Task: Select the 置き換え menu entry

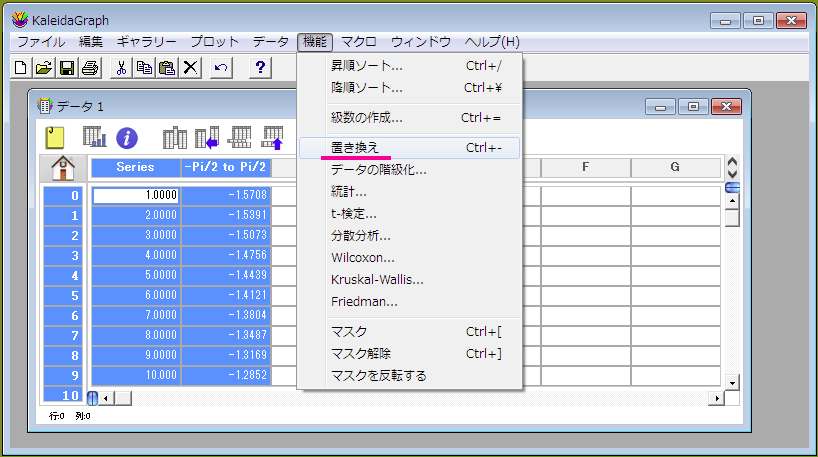Action: point(410,148)
